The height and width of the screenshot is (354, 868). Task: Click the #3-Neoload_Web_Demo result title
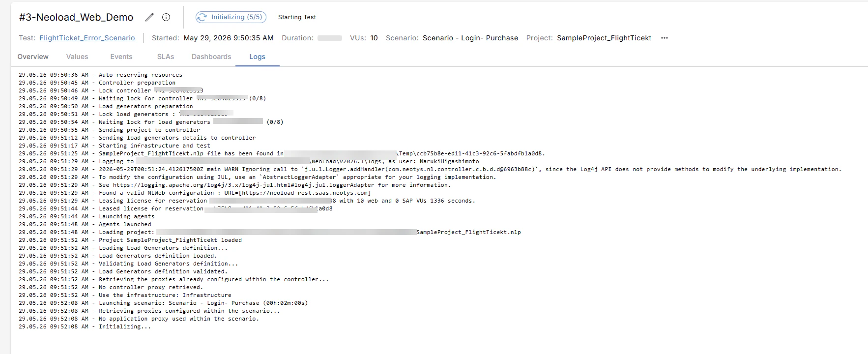click(76, 17)
